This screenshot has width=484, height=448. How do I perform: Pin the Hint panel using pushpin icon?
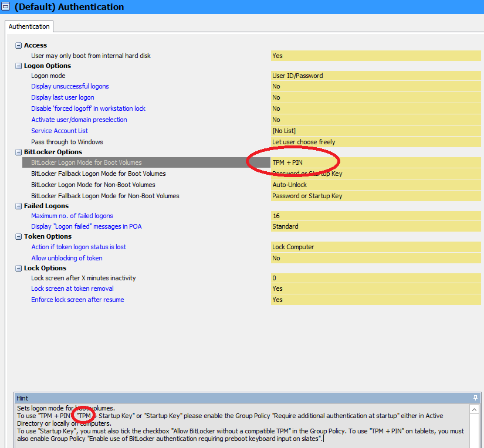(x=475, y=398)
